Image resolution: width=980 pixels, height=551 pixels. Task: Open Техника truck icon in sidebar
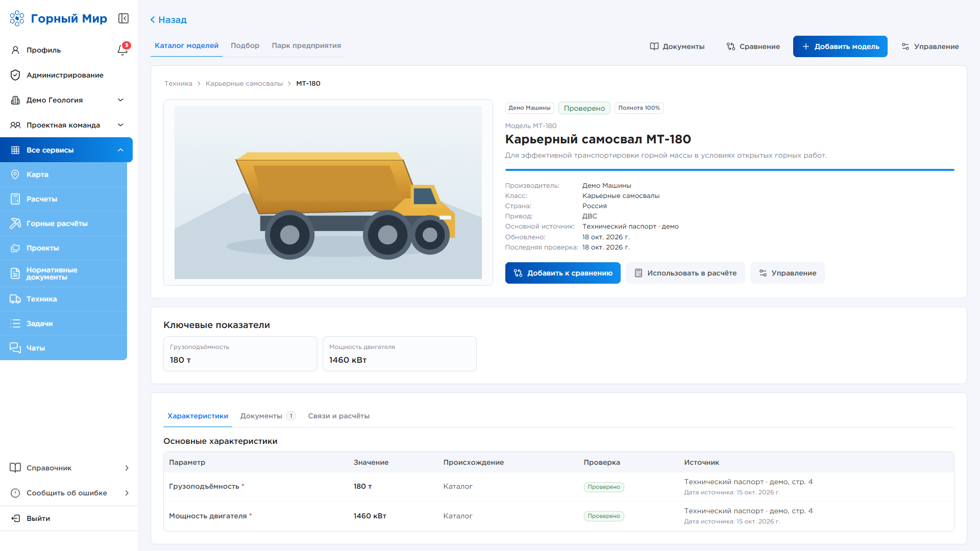click(x=15, y=299)
